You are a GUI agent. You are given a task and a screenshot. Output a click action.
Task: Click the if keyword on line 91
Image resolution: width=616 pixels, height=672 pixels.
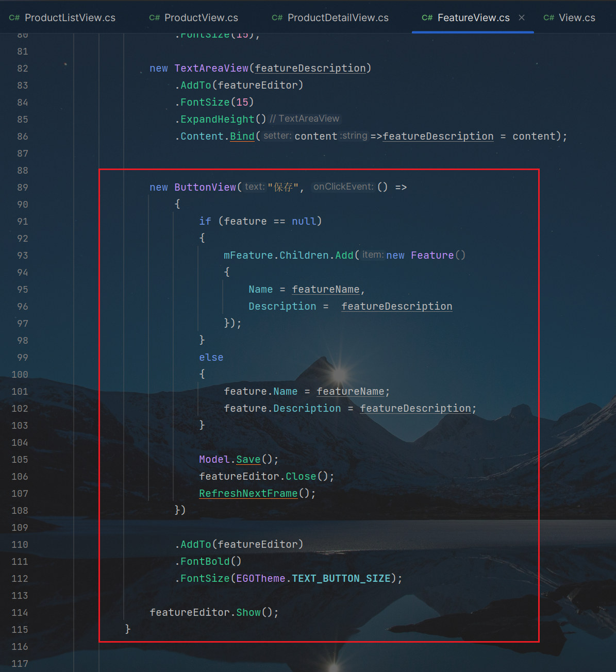205,222
